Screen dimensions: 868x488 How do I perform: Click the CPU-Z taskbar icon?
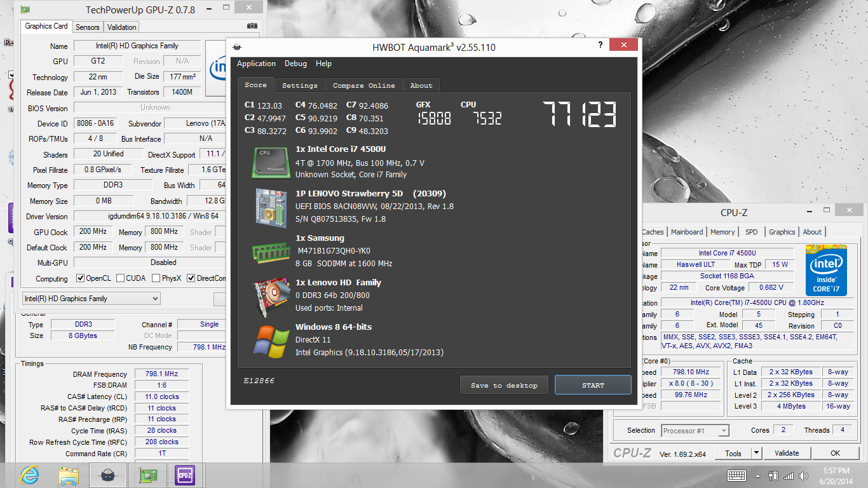pos(185,475)
